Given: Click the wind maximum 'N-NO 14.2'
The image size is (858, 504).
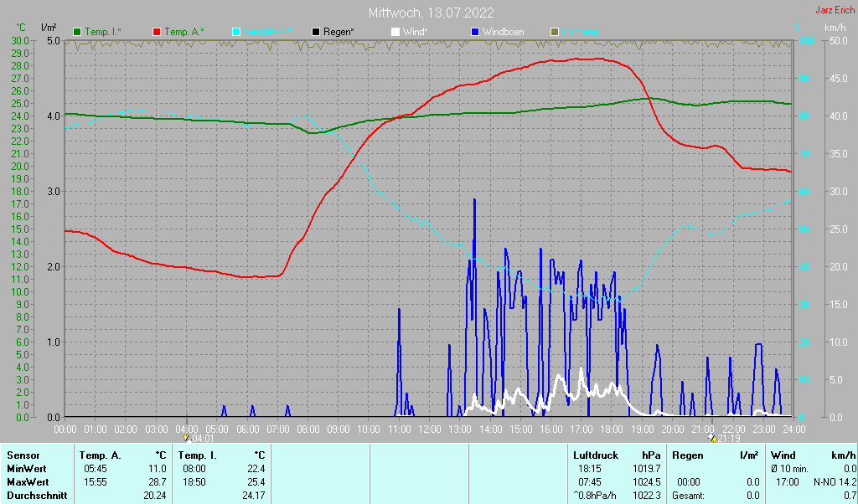Looking at the screenshot, I should [x=835, y=483].
